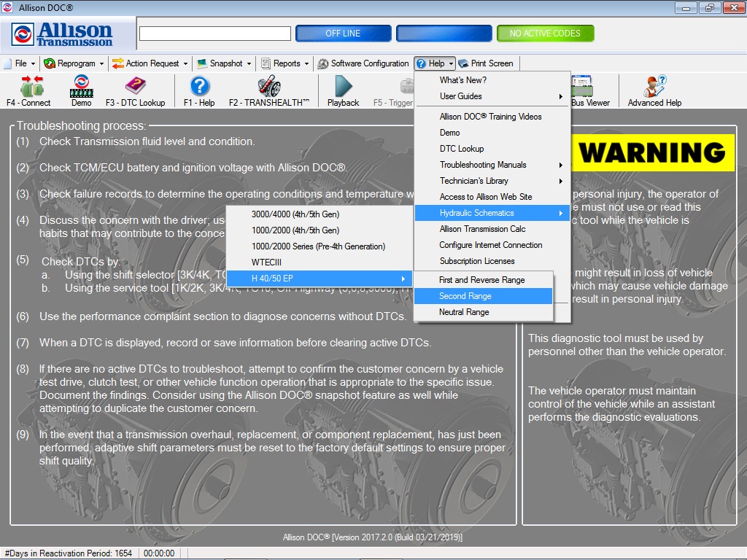747x560 pixels.
Task: Click Days in Reactivation Period status text
Action: [x=68, y=553]
